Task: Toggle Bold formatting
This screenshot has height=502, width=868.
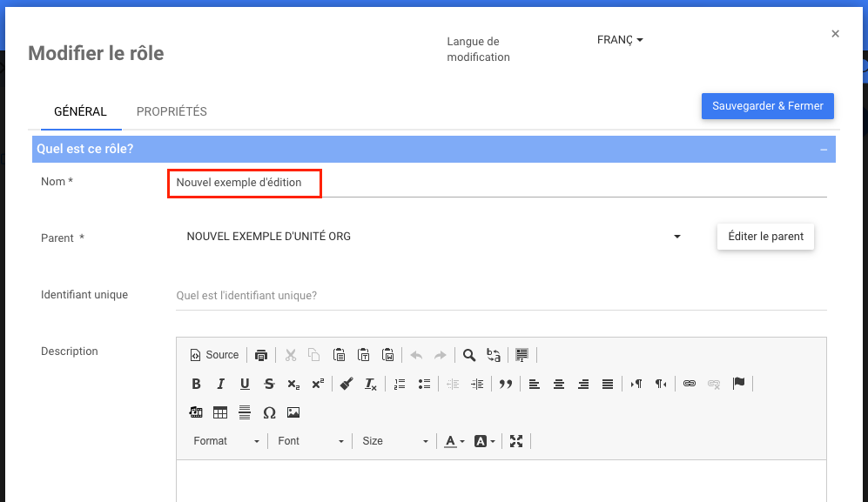Action: point(196,384)
